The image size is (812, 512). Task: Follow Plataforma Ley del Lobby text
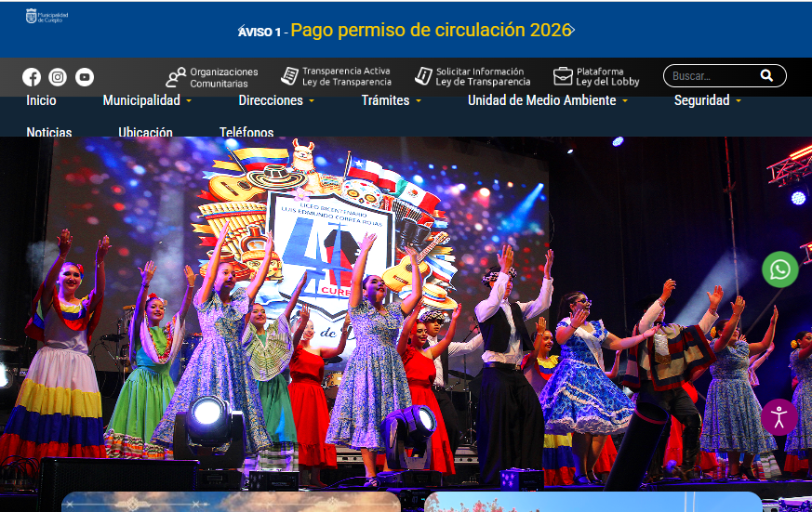click(608, 76)
